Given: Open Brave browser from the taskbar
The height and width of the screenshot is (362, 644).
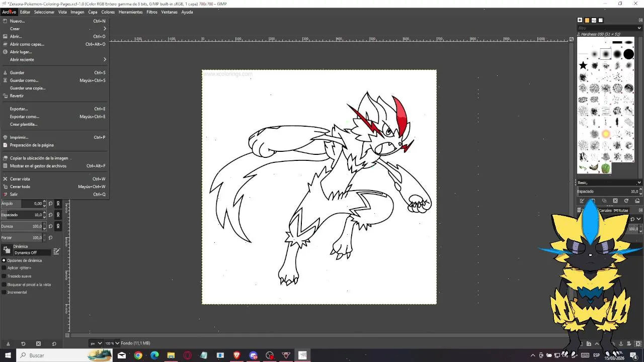Looking at the screenshot, I should tap(236, 355).
